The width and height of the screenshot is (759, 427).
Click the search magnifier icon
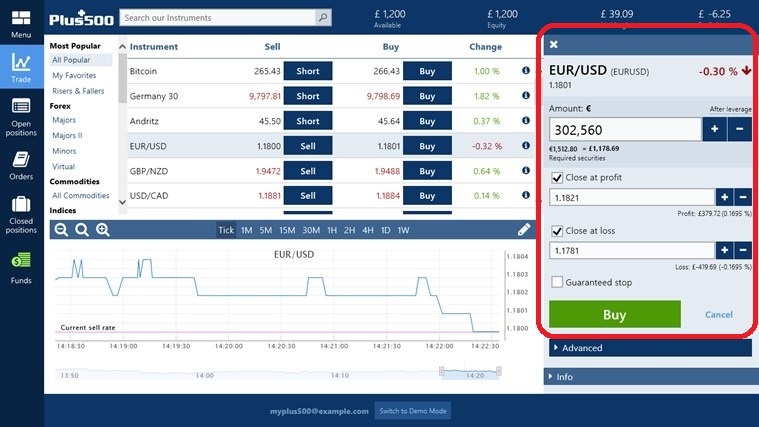tap(322, 18)
